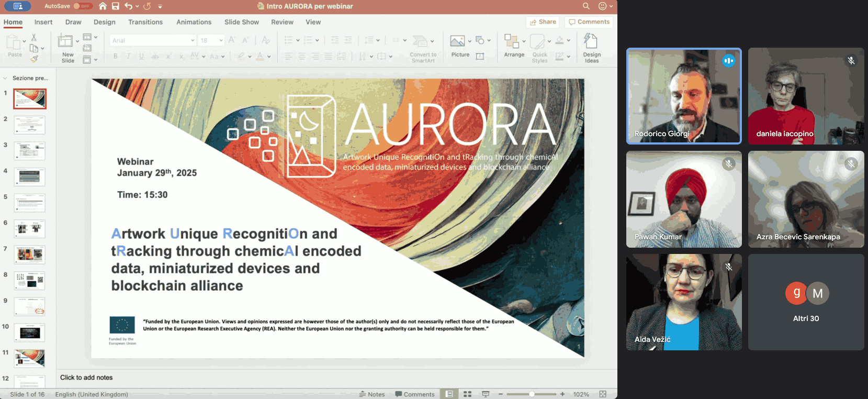Select the Format Painter brush
The height and width of the screenshot is (399, 868).
34,59
